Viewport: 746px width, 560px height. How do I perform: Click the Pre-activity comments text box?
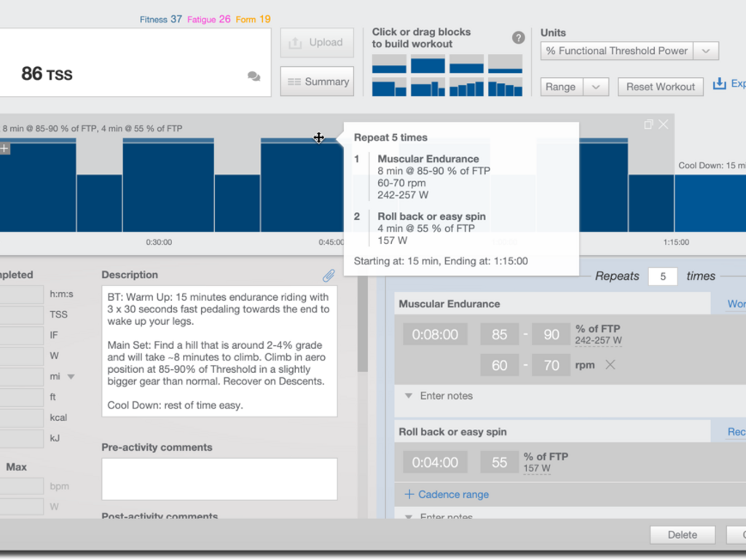tap(219, 478)
